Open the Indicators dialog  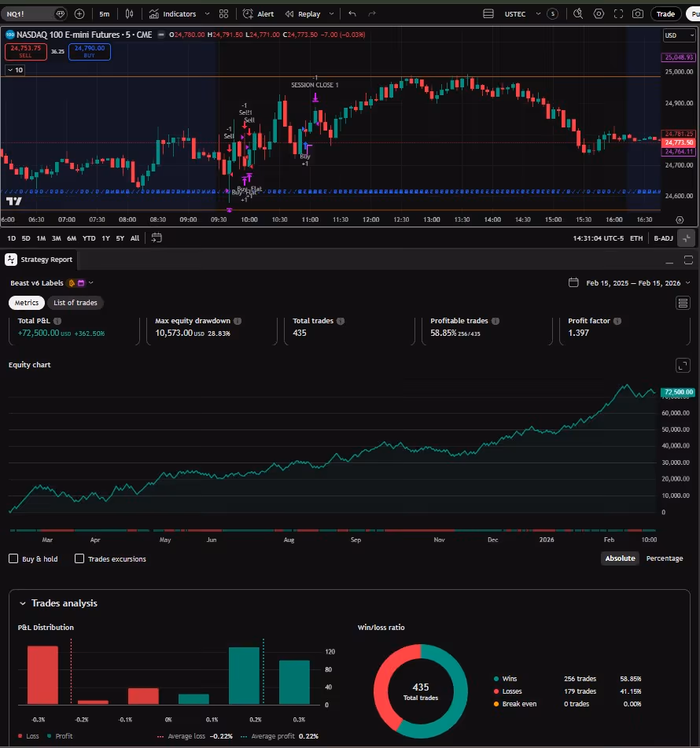(x=172, y=14)
